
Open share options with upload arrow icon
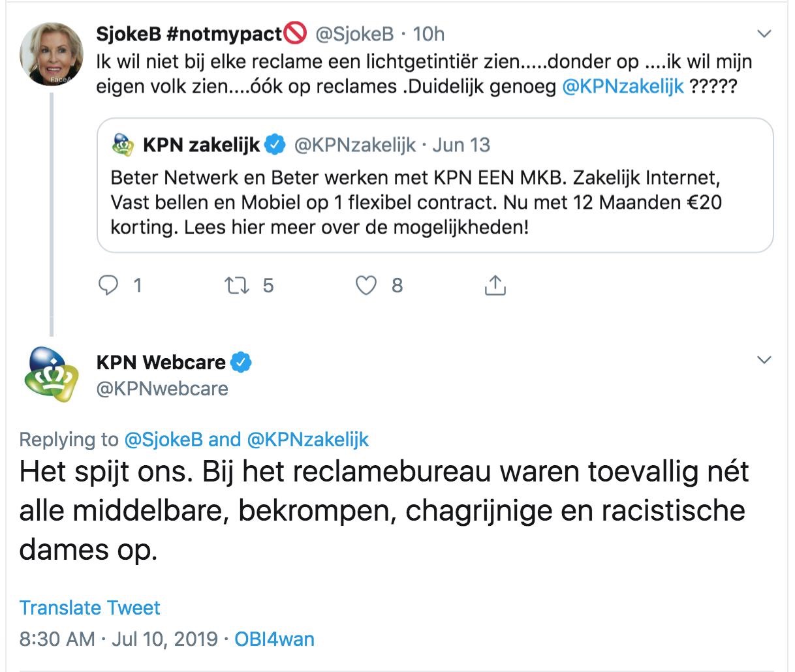point(495,285)
